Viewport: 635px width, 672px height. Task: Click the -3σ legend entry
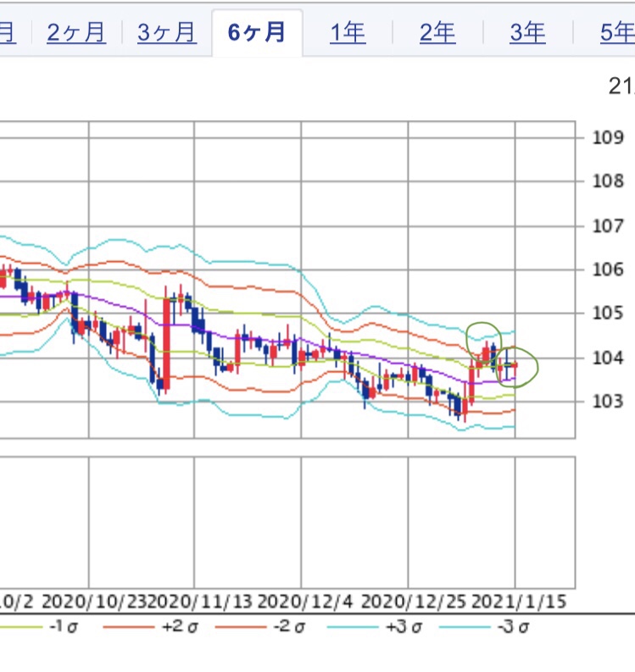484,627
